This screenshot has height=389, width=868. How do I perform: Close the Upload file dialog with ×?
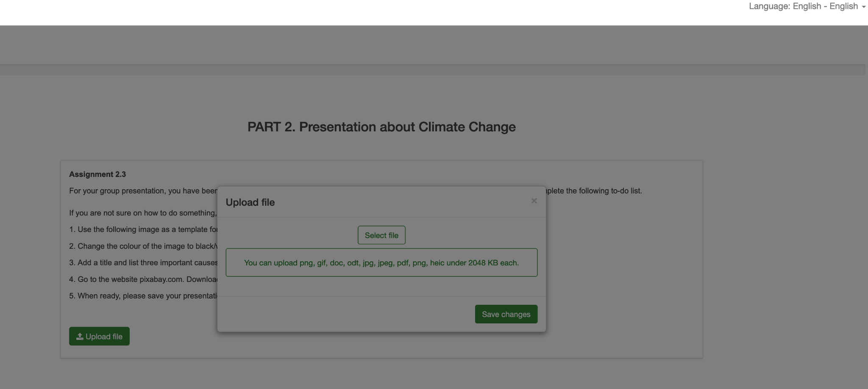coord(534,201)
